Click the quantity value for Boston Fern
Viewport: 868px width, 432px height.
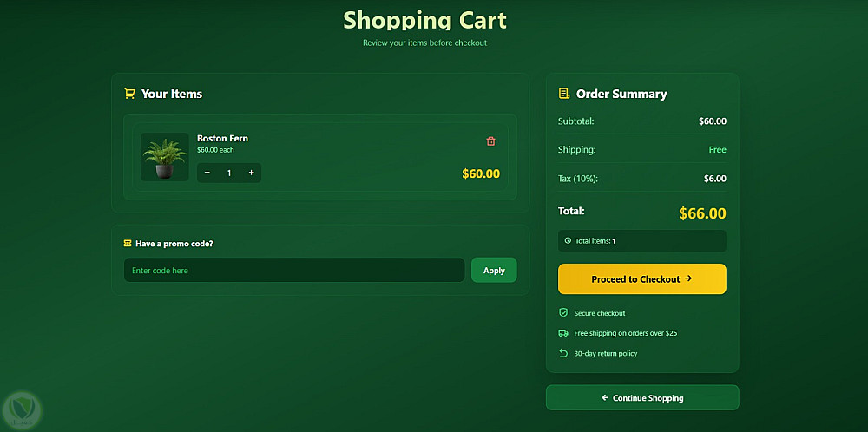[x=229, y=173]
